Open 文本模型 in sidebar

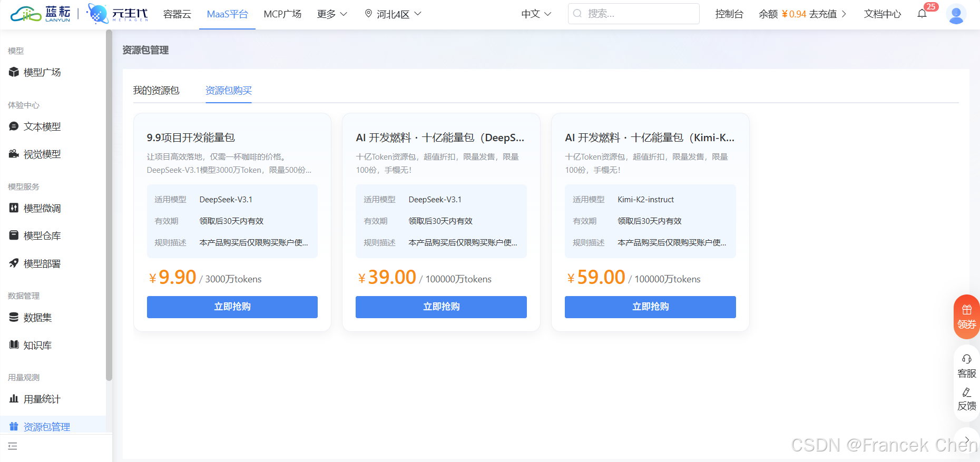click(x=42, y=126)
